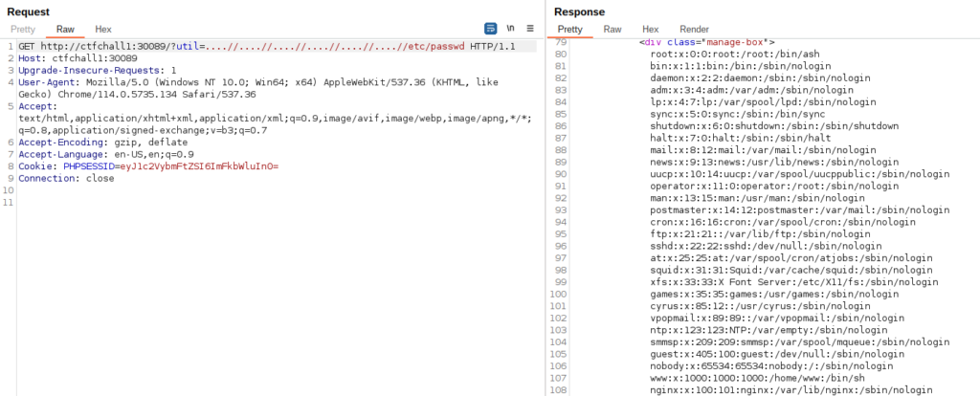The width and height of the screenshot is (980, 396).
Task: Click the Host header line
Action: click(x=78, y=58)
